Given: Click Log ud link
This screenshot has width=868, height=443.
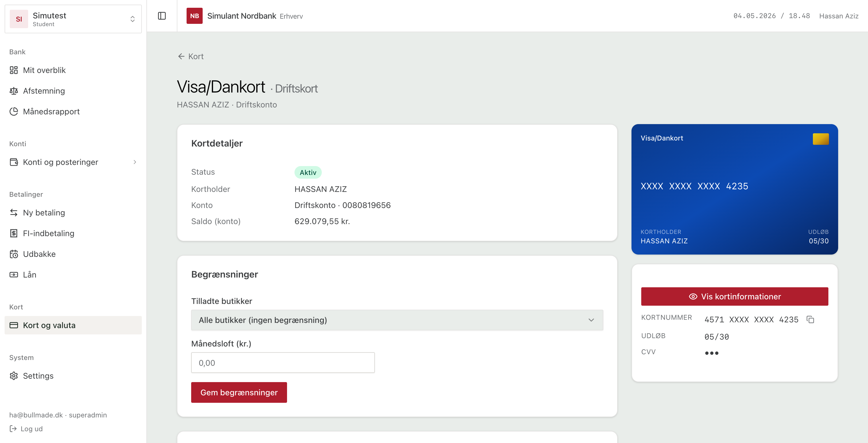Looking at the screenshot, I should (26, 429).
